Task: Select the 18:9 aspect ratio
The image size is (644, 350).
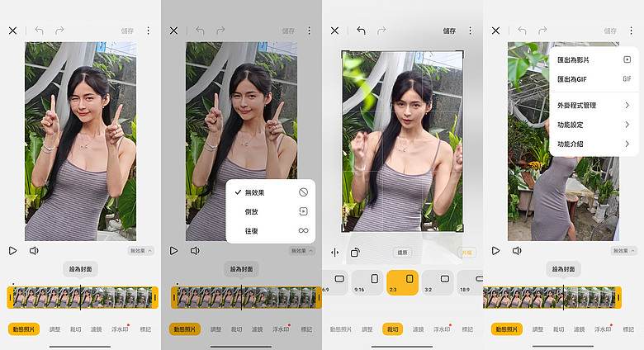Action: [470, 282]
